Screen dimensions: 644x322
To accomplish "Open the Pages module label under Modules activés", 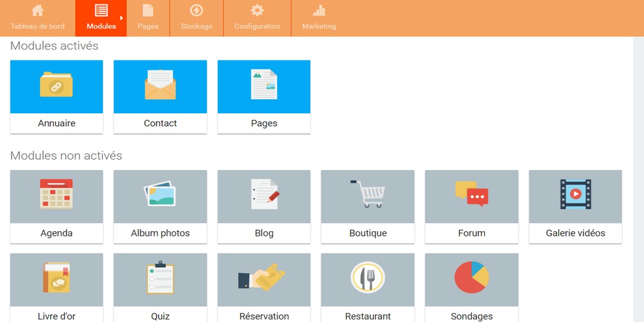I will [x=264, y=123].
